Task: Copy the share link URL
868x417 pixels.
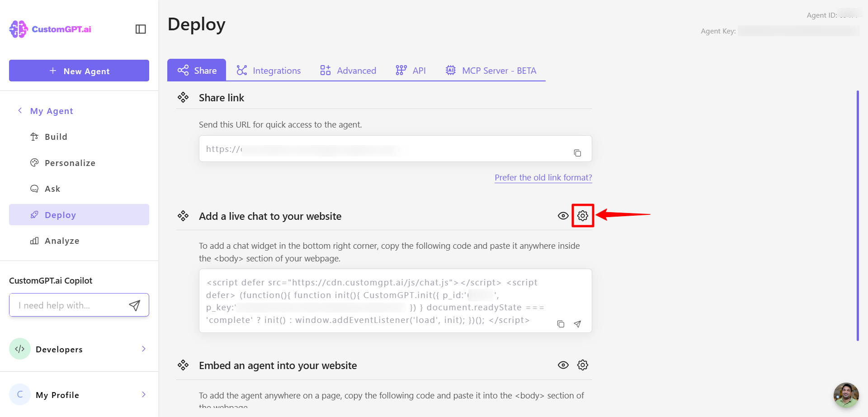Action: click(577, 153)
